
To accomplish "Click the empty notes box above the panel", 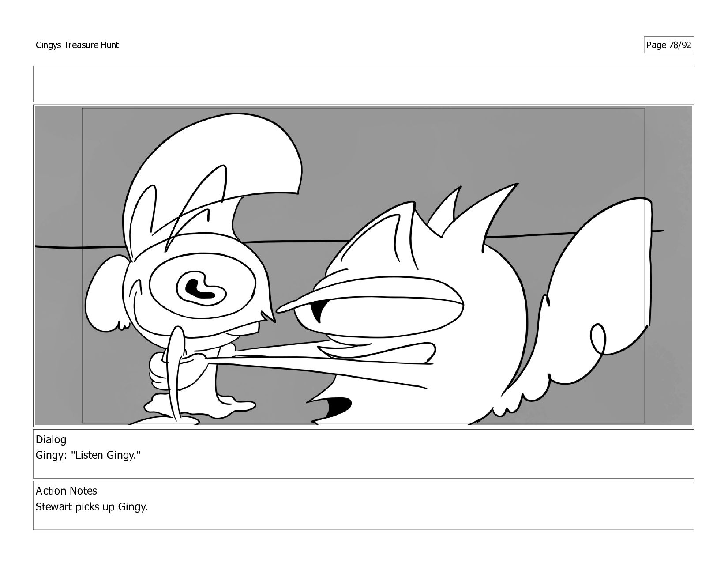I will tap(363, 84).
